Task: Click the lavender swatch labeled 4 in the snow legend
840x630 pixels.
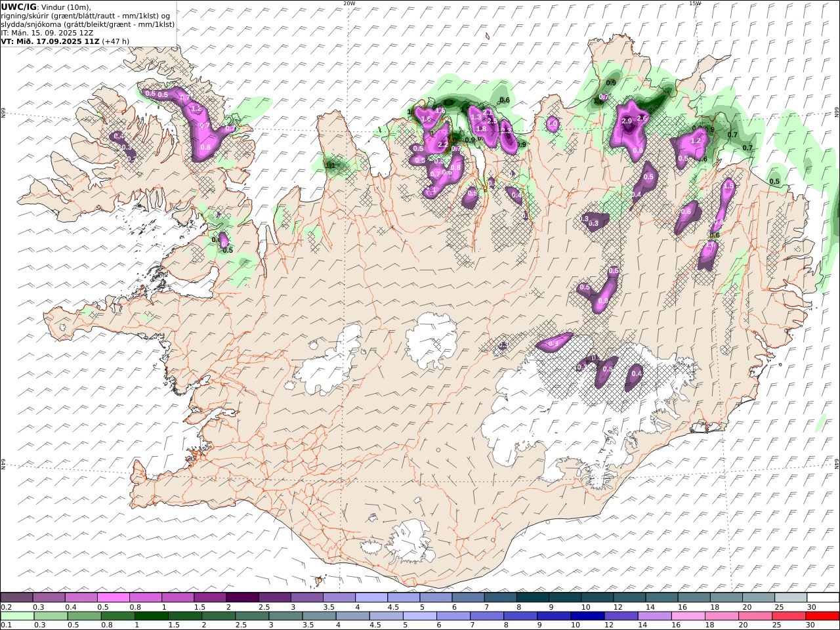Action: click(x=371, y=597)
